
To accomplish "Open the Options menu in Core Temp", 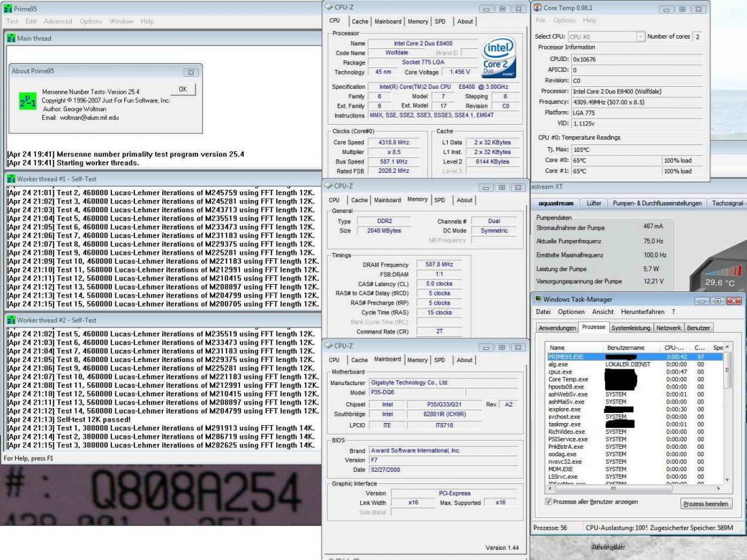I will pyautogui.click(x=564, y=20).
